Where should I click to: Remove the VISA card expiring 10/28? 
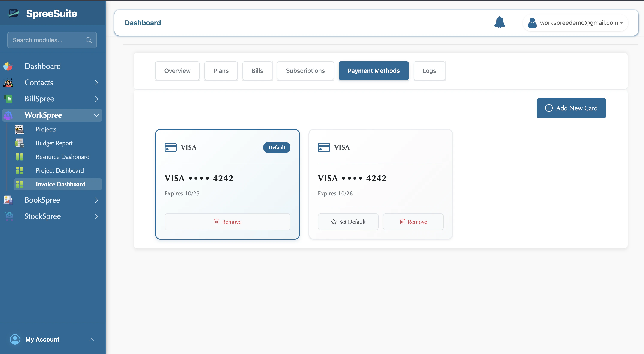(413, 222)
